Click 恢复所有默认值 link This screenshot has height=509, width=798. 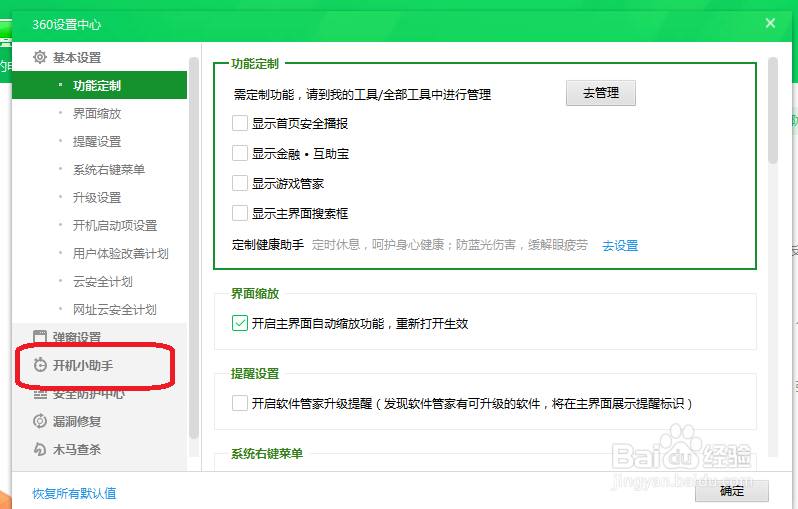point(74,493)
